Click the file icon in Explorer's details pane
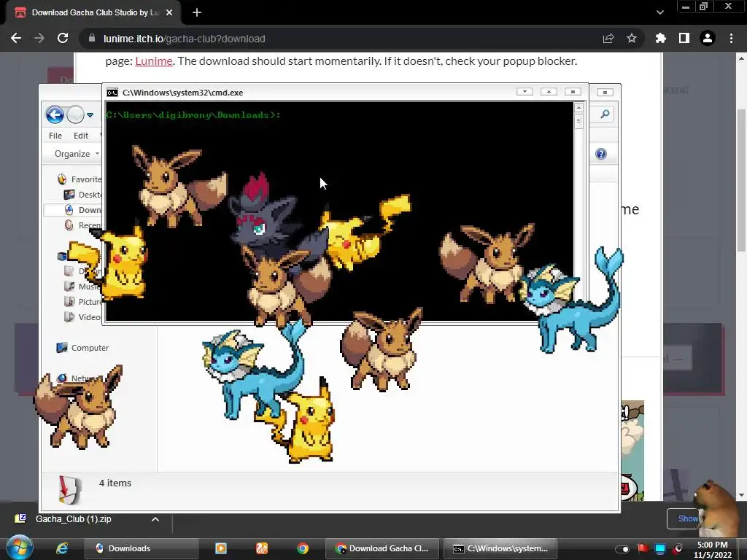 69,490
